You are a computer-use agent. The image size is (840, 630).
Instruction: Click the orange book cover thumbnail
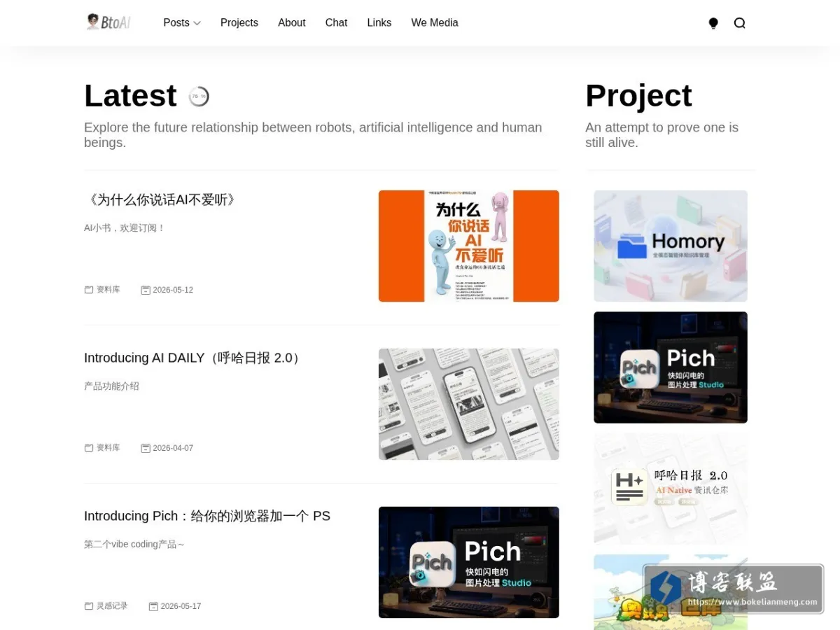coord(469,246)
